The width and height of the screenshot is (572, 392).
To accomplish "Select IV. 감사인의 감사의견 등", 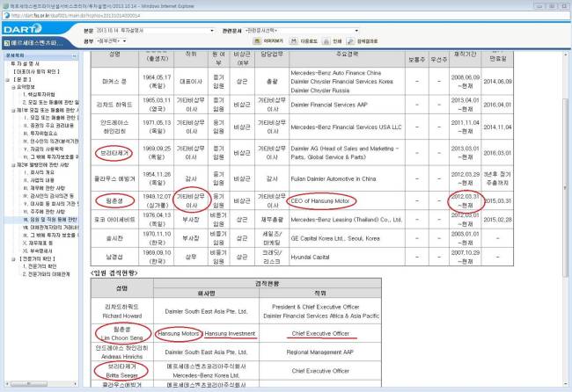I will tap(48, 196).
